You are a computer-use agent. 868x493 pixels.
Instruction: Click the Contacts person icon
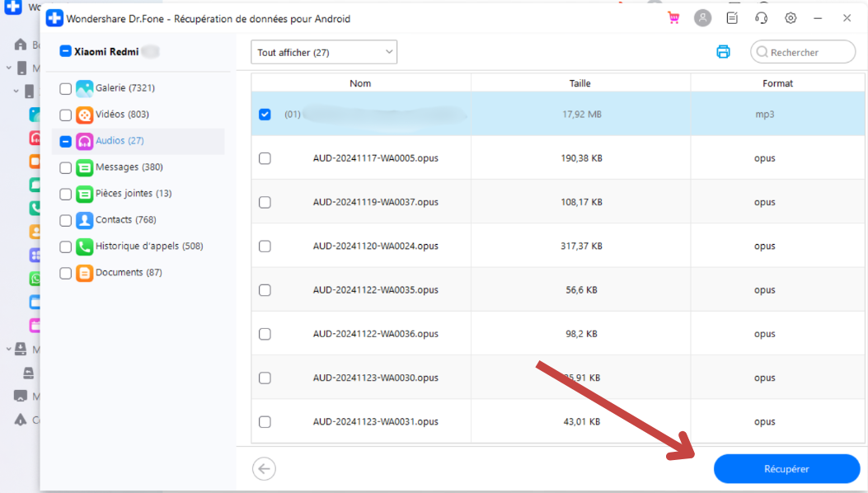pos(84,220)
